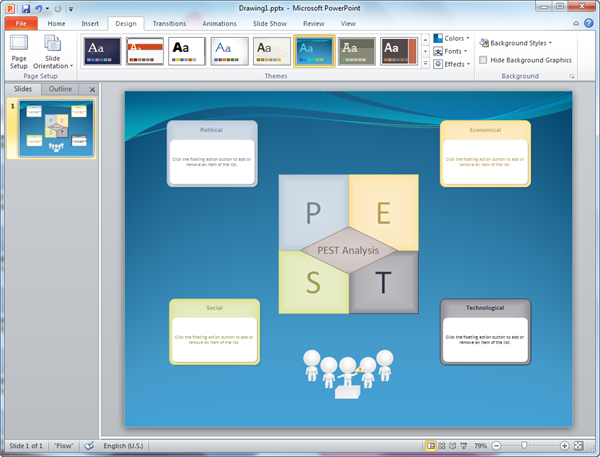Apply the brown theme with red stripe
This screenshot has width=600, height=457.
tap(399, 51)
